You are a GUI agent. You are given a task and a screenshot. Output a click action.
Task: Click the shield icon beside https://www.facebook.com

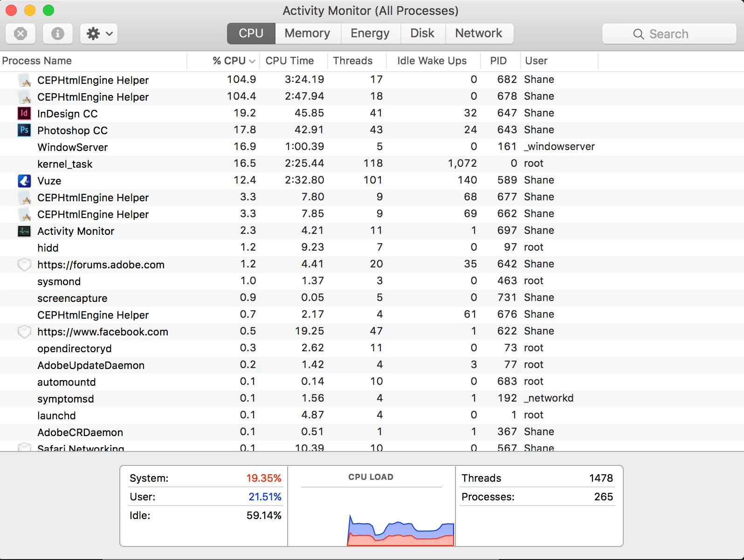pos(24,332)
